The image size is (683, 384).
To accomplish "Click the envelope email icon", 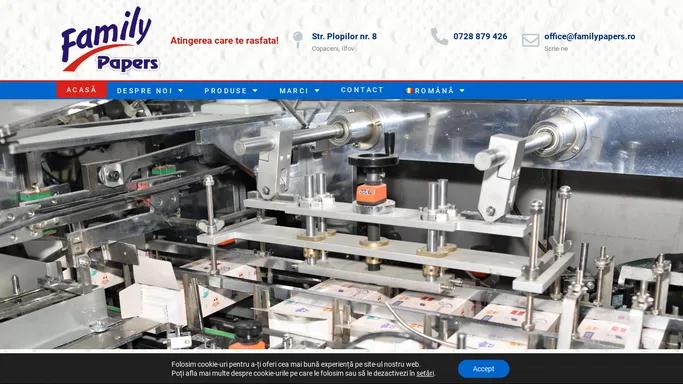I will [531, 40].
